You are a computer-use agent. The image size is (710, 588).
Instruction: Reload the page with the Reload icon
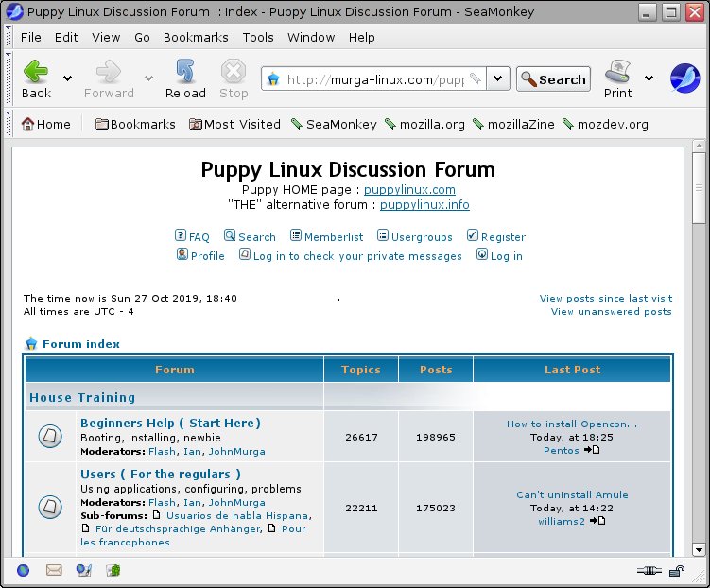coord(185,72)
